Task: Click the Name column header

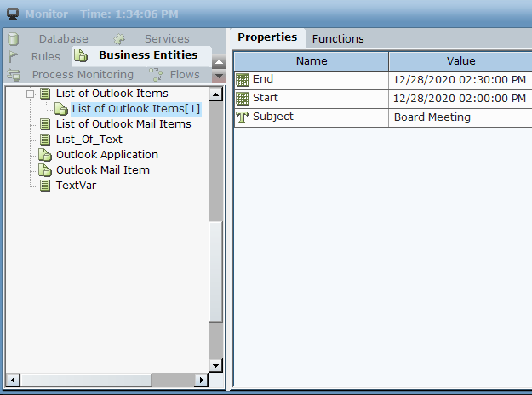Action: [312, 61]
